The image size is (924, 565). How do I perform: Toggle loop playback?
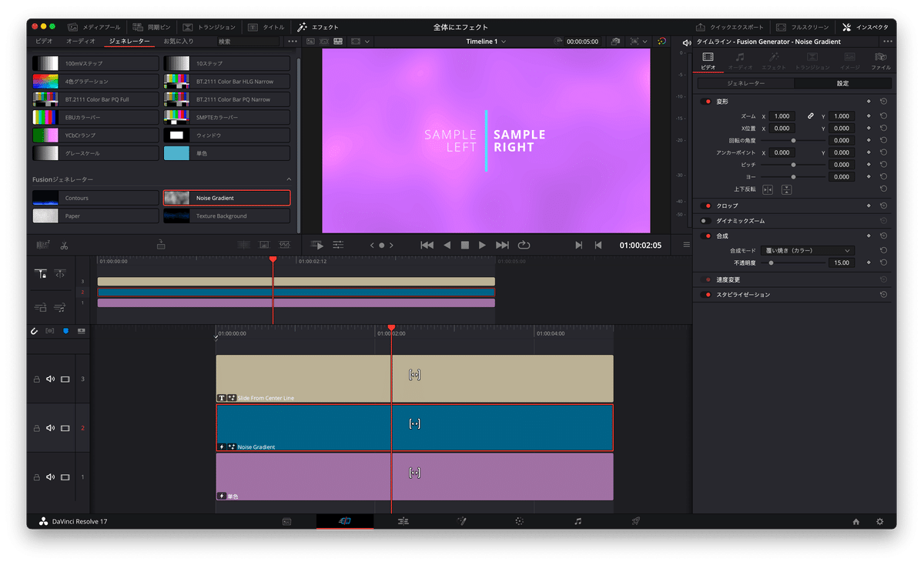pyautogui.click(x=524, y=246)
